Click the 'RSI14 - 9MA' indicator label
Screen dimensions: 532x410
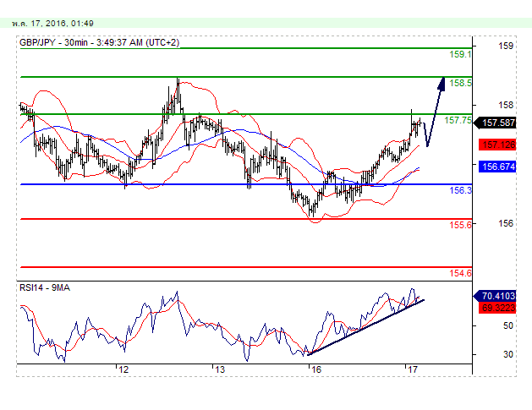click(45, 288)
